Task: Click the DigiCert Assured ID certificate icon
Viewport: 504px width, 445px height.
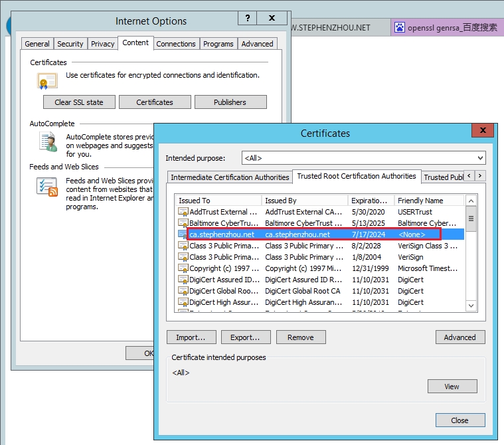Action: [183, 280]
